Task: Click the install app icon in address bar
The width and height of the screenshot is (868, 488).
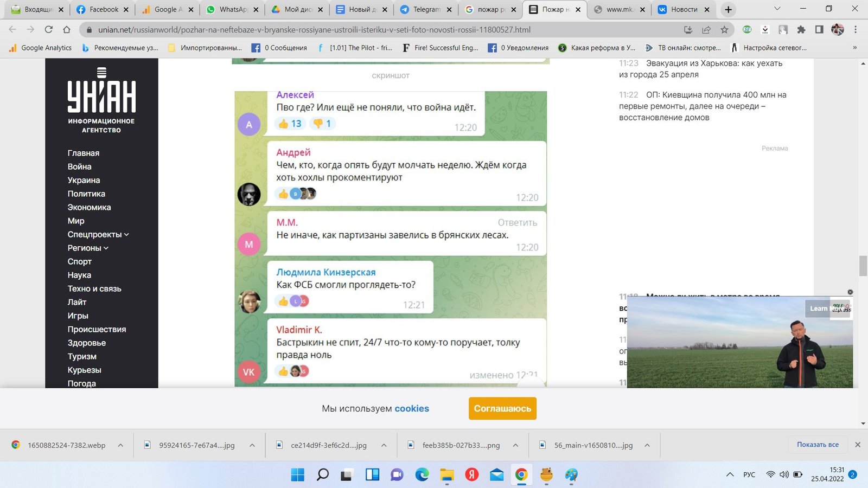Action: pos(688,30)
